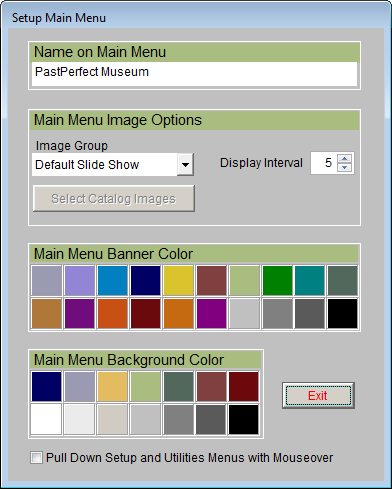Choose yellow banner color swatch
392x489 pixels.
tap(178, 281)
